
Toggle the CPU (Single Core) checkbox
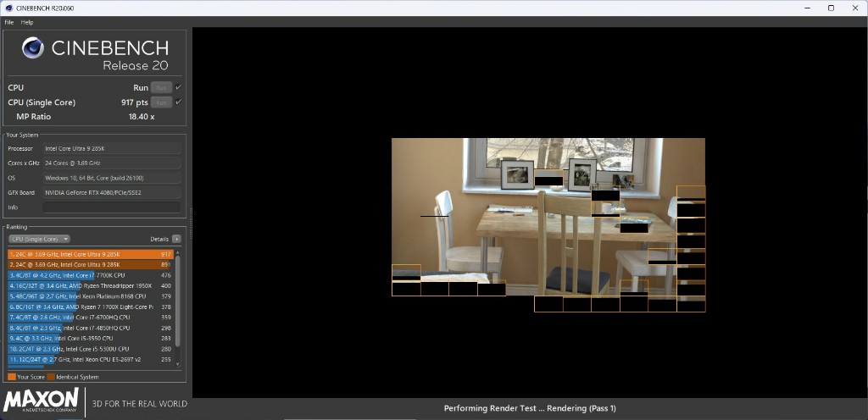(179, 102)
